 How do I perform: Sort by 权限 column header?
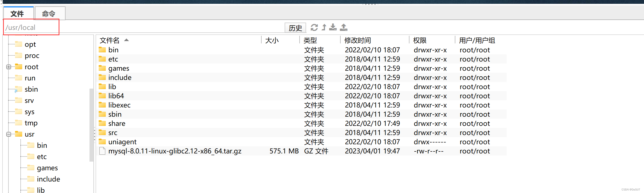point(420,40)
